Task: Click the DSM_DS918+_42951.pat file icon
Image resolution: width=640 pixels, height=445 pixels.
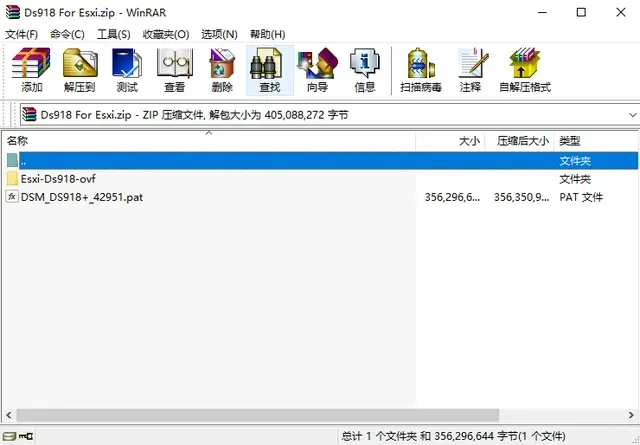Action: 12,197
